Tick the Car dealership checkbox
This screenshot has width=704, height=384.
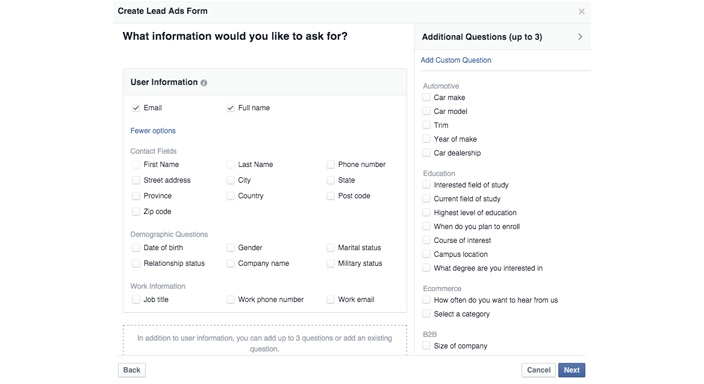click(427, 153)
